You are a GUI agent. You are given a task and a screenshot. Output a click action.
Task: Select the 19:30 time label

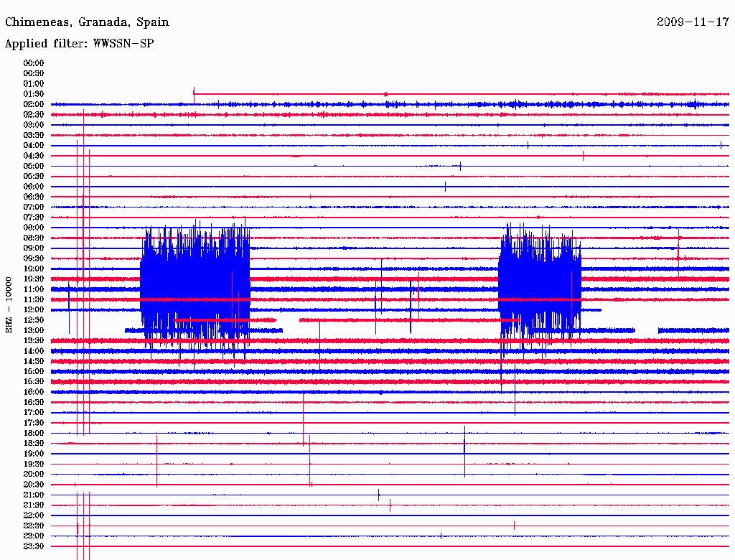click(34, 464)
